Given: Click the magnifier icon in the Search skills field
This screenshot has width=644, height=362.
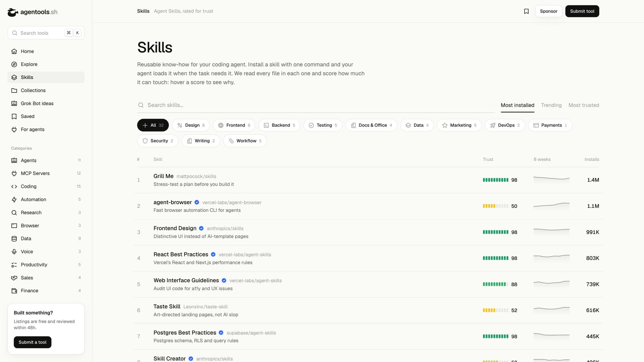Looking at the screenshot, I should (x=141, y=105).
